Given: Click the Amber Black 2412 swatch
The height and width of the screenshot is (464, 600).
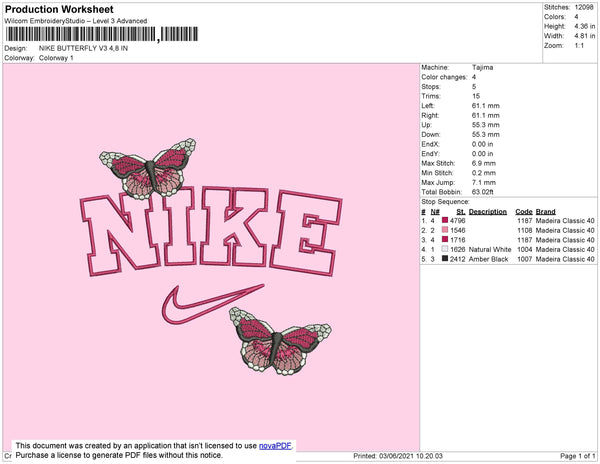Looking at the screenshot, I should (445, 259).
